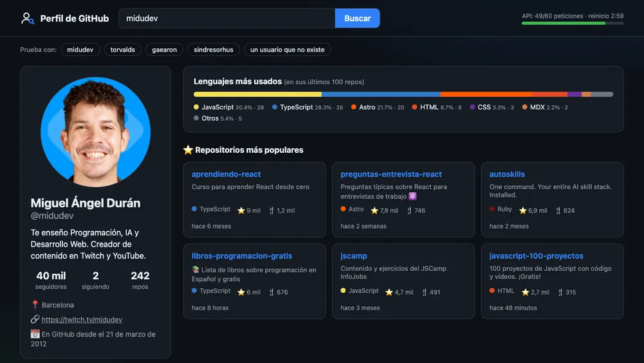Click the yellow JavaScript legend dot
Image resolution: width=644 pixels, height=363 pixels.
(x=196, y=107)
